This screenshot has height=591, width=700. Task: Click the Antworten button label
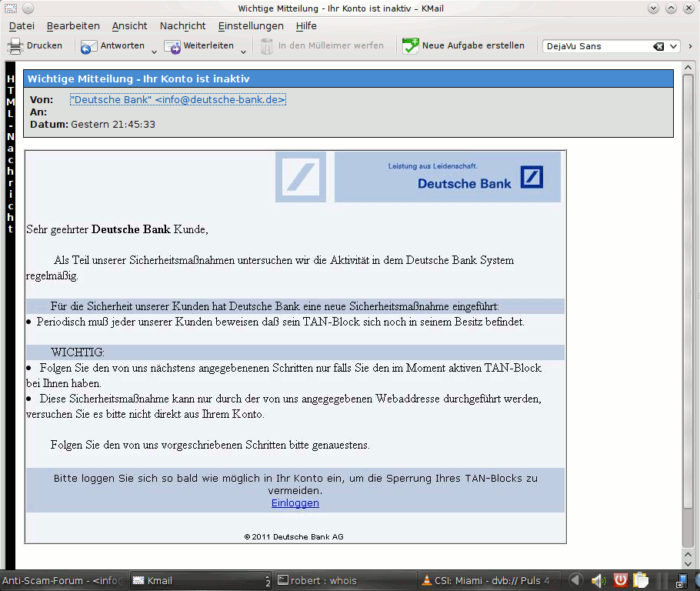coord(122,45)
